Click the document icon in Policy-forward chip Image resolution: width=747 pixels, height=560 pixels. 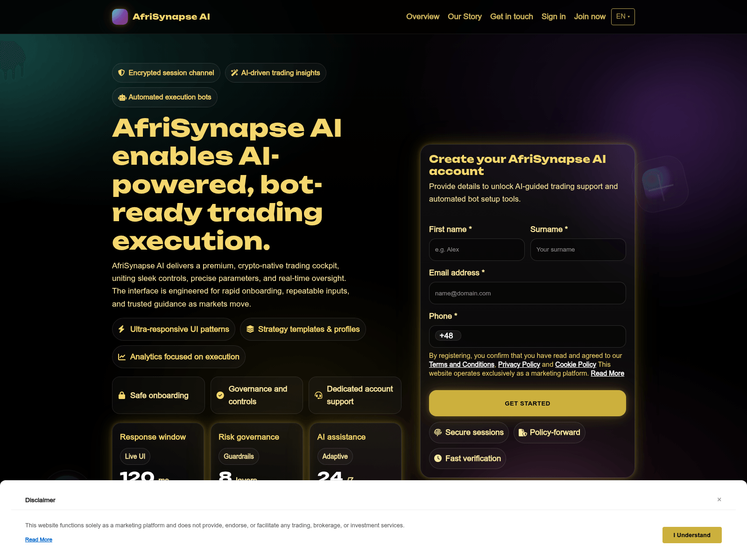coord(522,433)
